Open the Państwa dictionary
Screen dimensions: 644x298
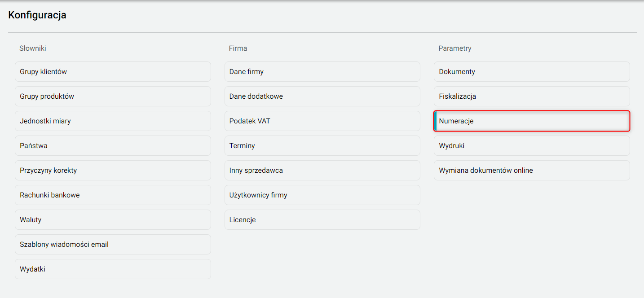pos(113,146)
